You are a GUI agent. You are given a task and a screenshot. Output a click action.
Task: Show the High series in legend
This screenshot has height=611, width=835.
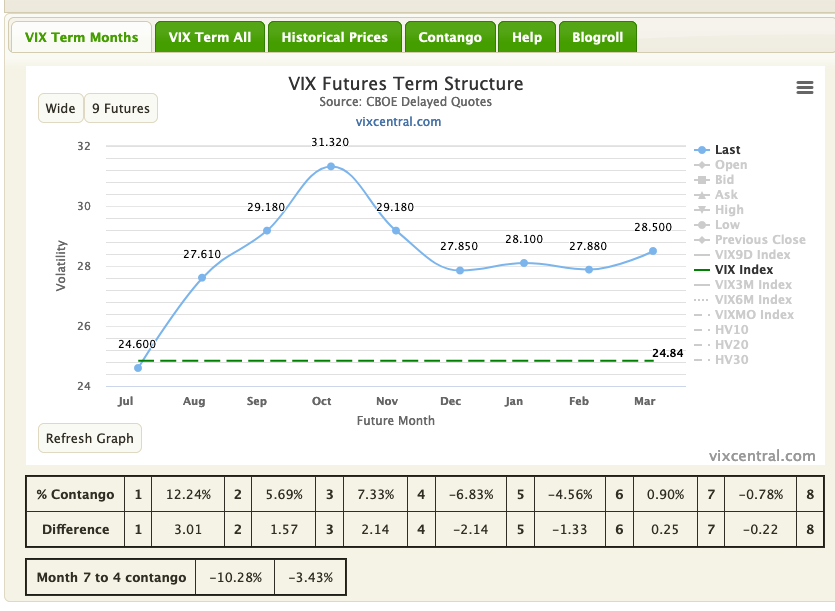pyautogui.click(x=719, y=210)
